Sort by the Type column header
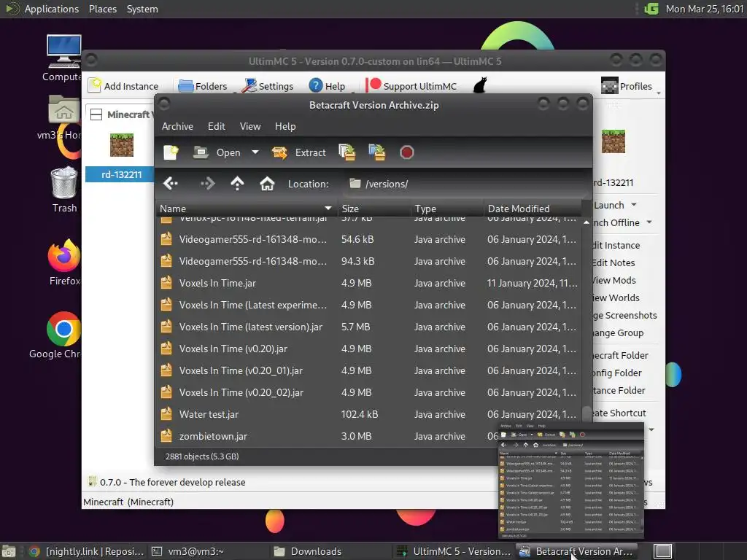747x560 pixels. tap(447, 209)
